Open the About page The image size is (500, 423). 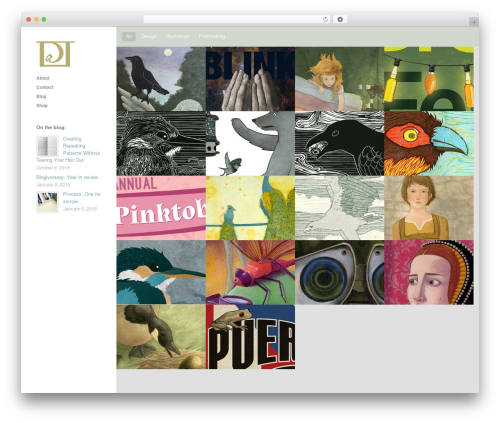click(x=43, y=78)
